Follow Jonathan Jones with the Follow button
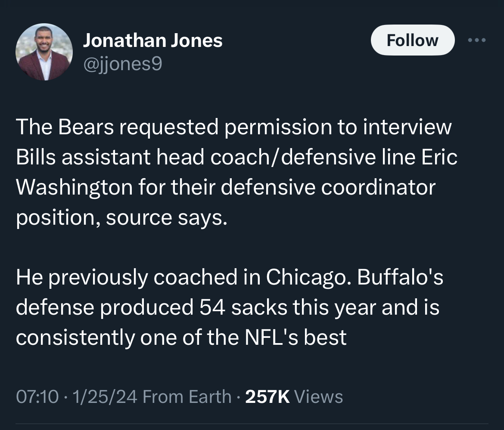504x430 pixels. pos(413,40)
